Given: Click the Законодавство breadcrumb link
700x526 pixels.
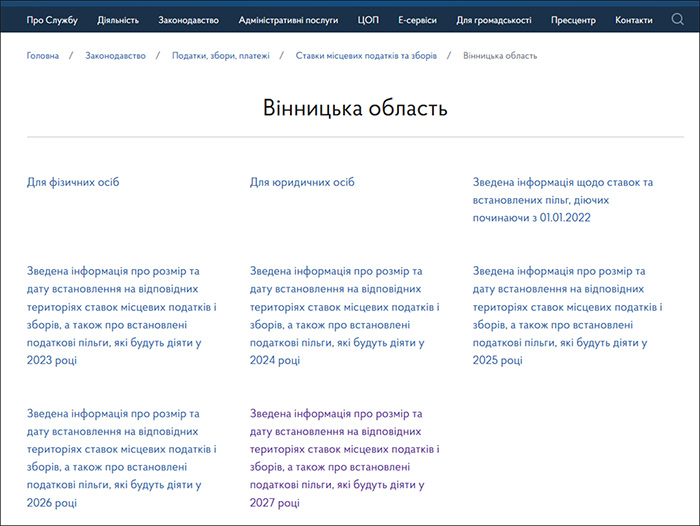Looking at the screenshot, I should (x=115, y=56).
